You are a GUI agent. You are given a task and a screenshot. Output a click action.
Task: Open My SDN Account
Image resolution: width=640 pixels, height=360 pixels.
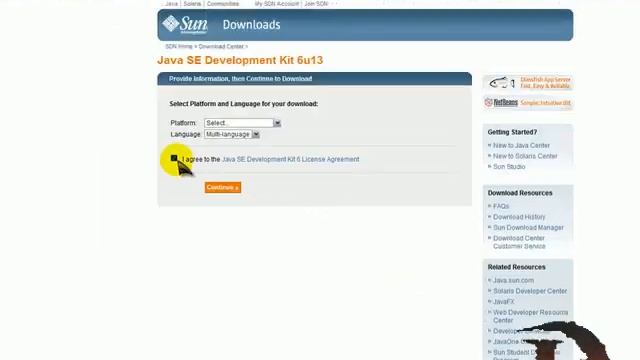(x=277, y=4)
